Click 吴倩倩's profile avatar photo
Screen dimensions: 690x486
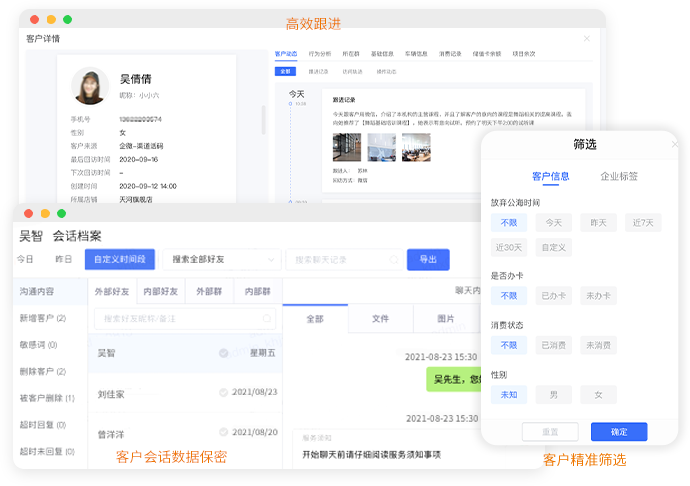(90, 86)
